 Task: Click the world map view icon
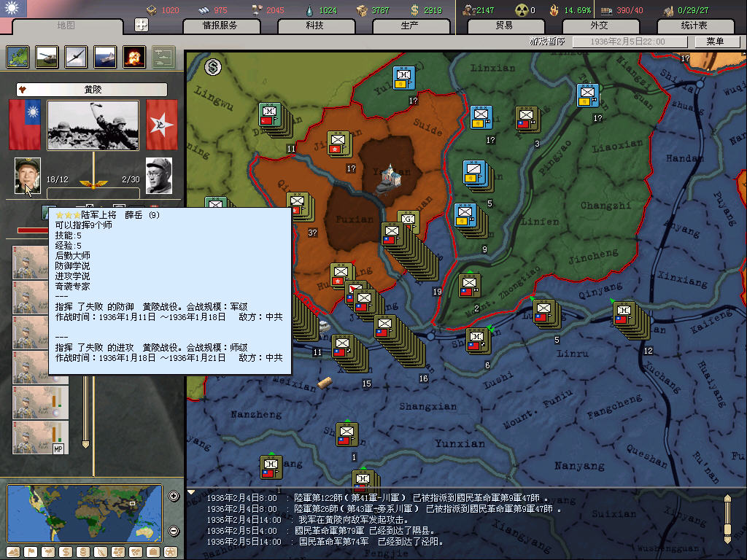pyautogui.click(x=18, y=57)
